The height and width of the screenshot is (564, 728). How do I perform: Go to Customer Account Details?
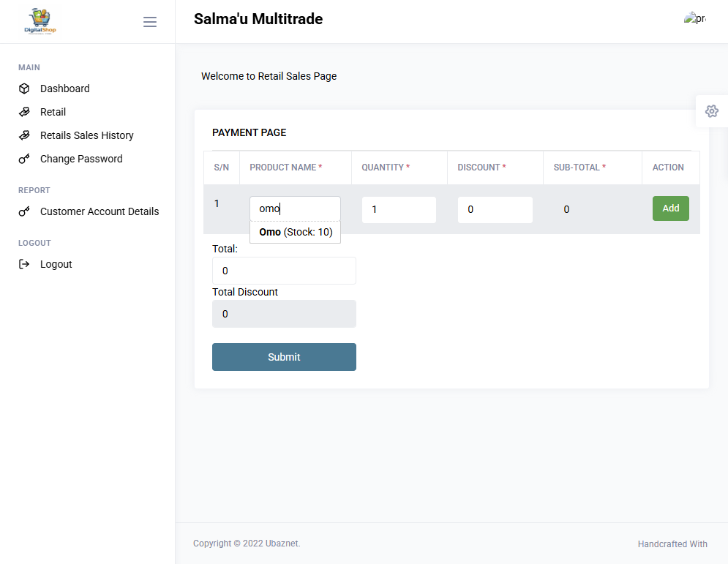coord(100,211)
